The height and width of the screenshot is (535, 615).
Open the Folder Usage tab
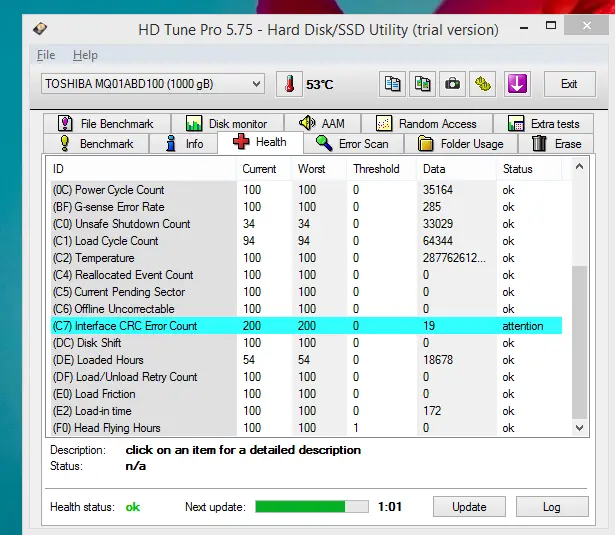pyautogui.click(x=461, y=144)
